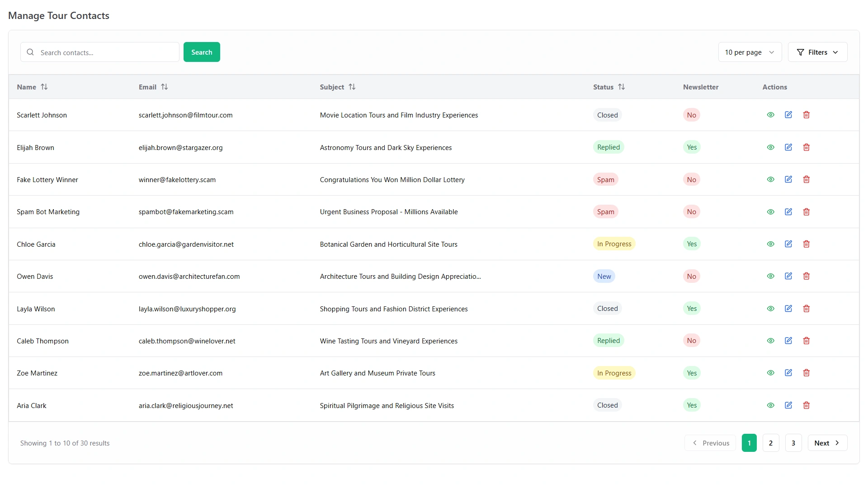Image resolution: width=868 pixels, height=488 pixels.
Task: Delete Spam Bot Marketing contact
Action: coord(807,212)
